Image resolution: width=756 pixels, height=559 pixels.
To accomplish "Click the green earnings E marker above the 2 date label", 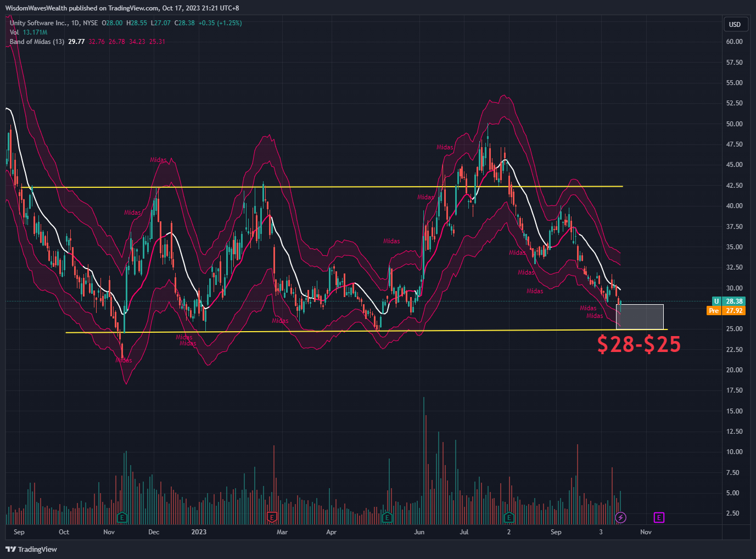I will coord(509,517).
